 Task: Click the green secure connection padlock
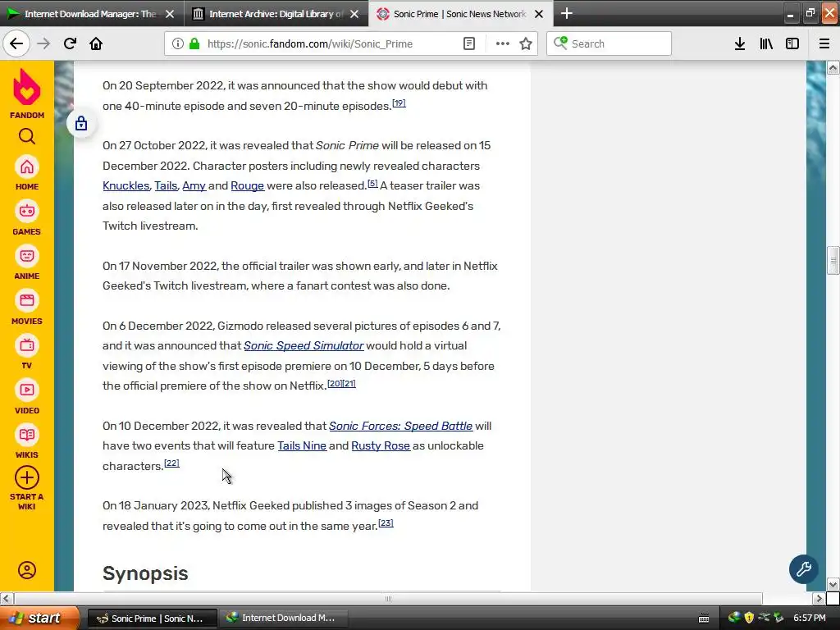point(194,43)
